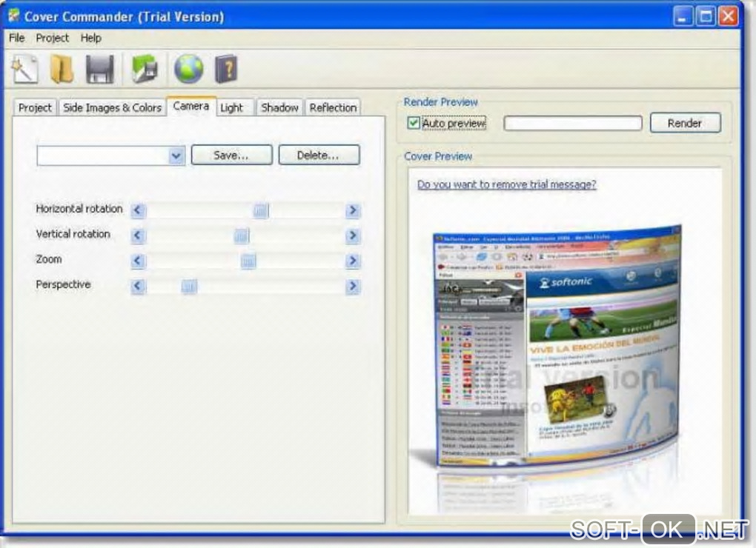Save project using the floppy disk icon

click(x=100, y=70)
